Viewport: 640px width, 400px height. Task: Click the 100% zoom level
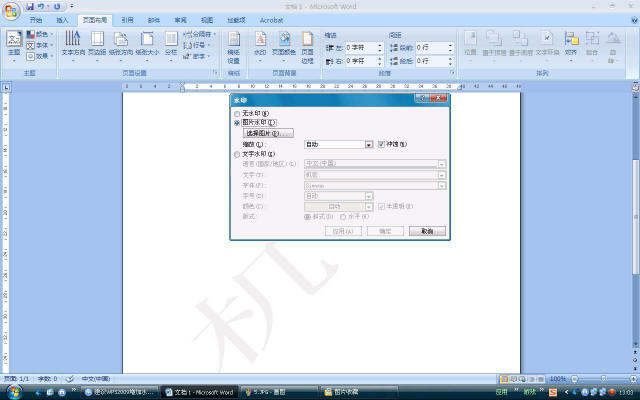pyautogui.click(x=558, y=379)
